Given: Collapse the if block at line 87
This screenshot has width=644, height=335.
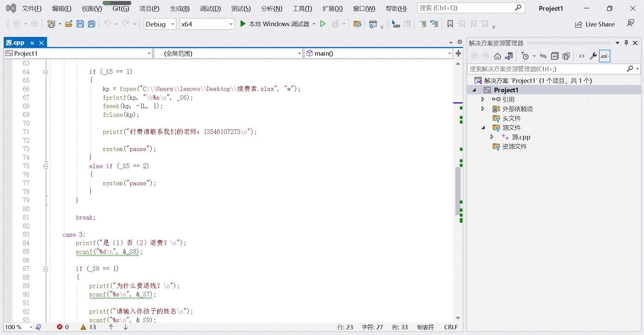Looking at the screenshot, I should (46, 269).
